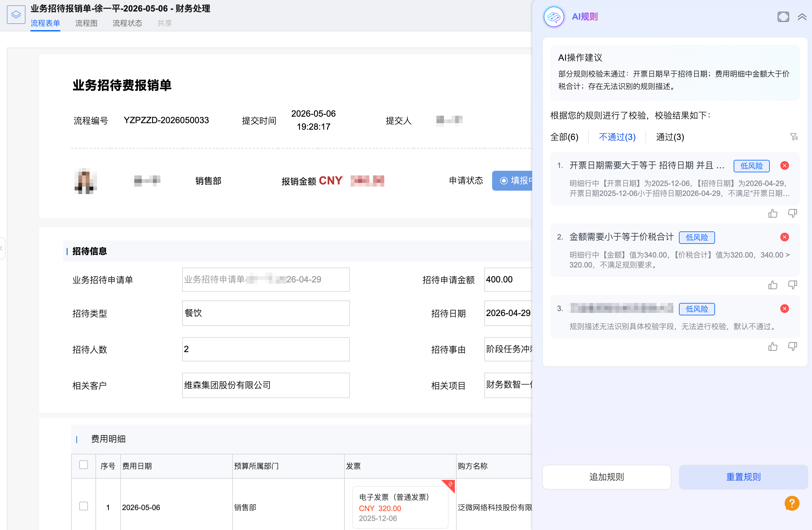Click the 追加规则 button
Viewport: 812px width, 530px height.
[606, 477]
